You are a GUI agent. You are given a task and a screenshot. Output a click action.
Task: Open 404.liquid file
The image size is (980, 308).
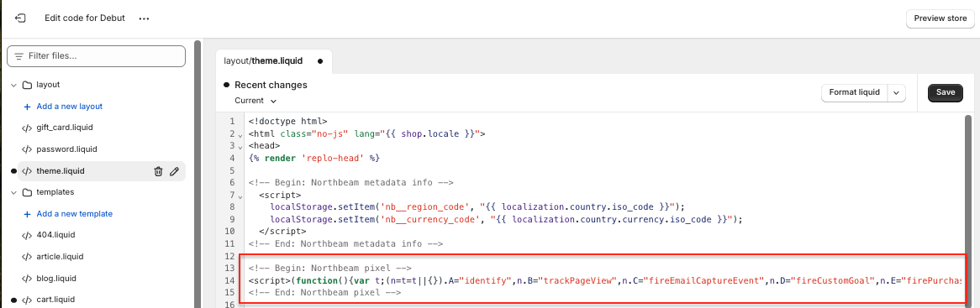(55, 235)
